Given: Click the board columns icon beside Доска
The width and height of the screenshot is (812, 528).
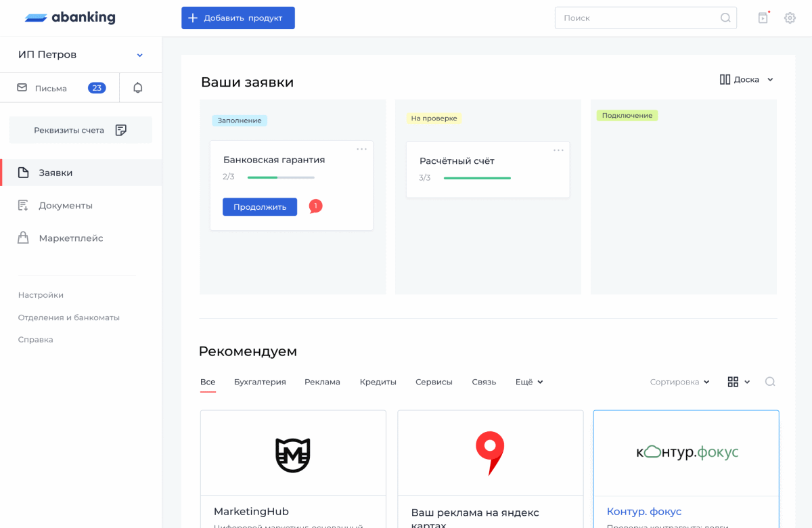Looking at the screenshot, I should click(725, 79).
